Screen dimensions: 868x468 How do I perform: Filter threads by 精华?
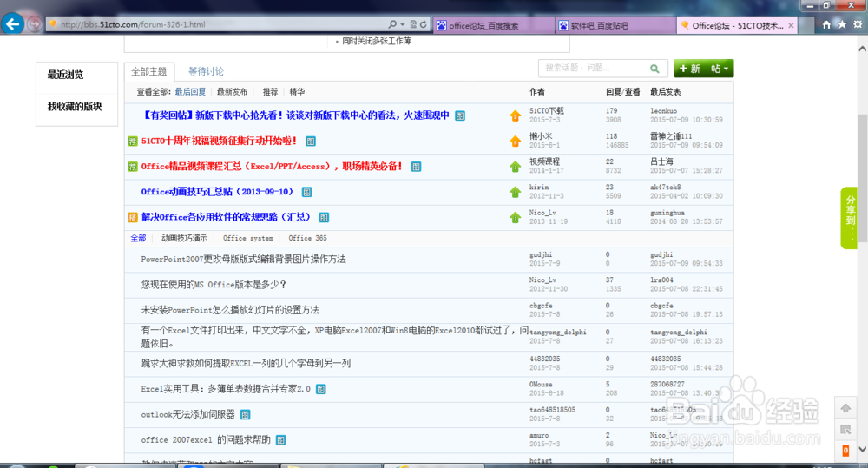click(297, 92)
